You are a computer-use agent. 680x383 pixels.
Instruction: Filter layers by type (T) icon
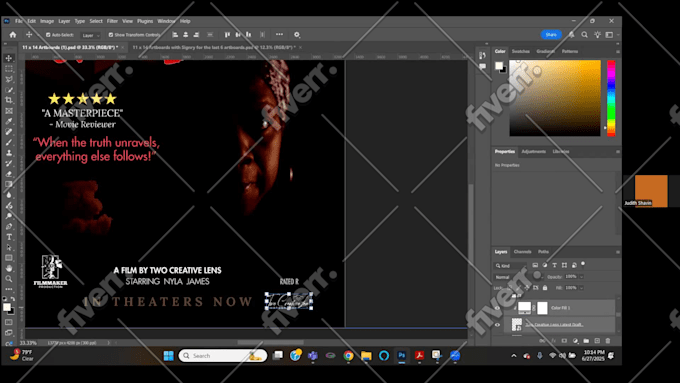(554, 265)
